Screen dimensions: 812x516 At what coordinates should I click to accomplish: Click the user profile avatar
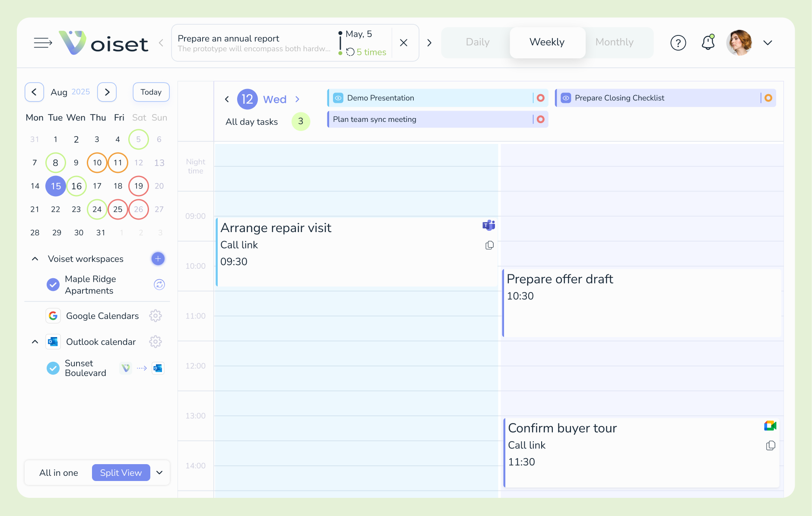click(x=739, y=42)
